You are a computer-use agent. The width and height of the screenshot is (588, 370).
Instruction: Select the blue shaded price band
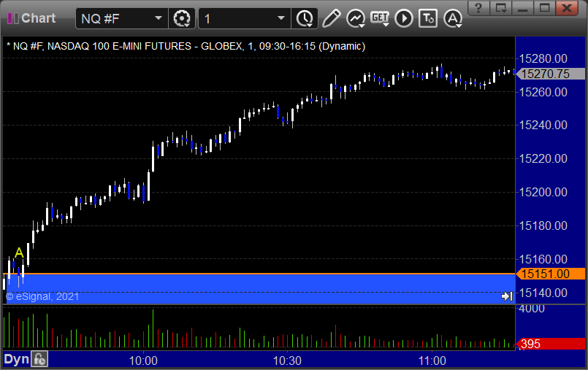point(259,288)
